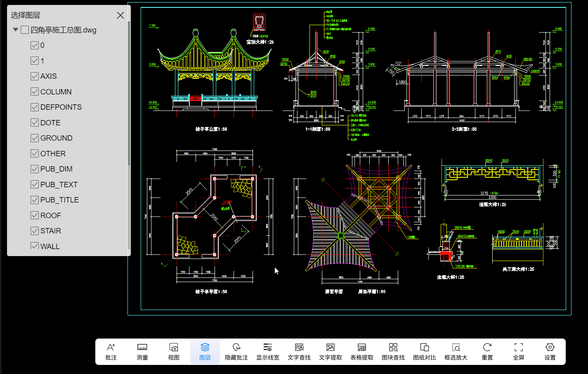Select the ROOF layer label

click(51, 216)
